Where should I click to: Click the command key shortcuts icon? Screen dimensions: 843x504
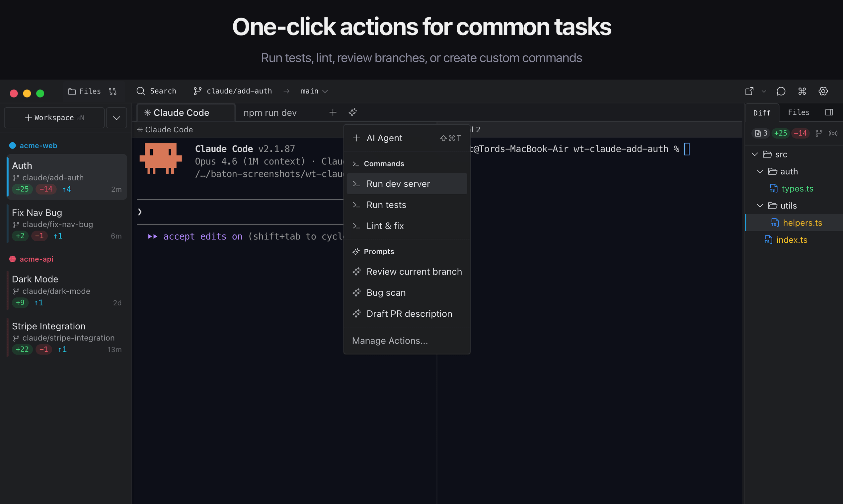pos(802,92)
